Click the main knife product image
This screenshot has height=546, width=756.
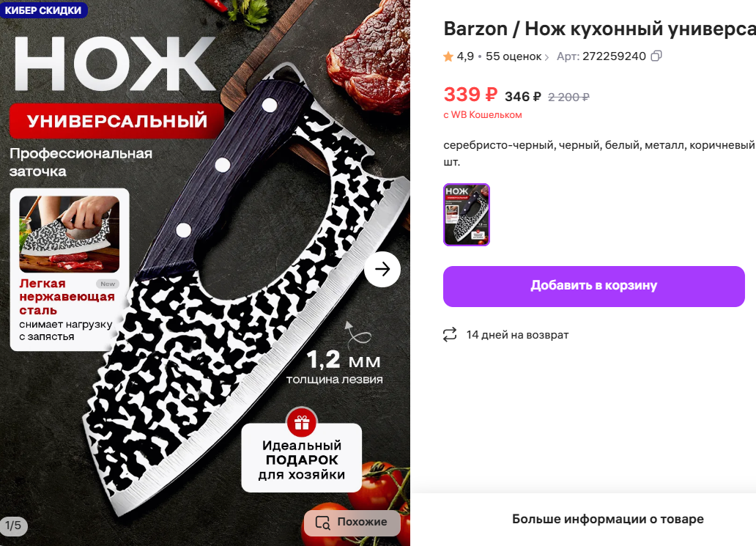pyautogui.click(x=205, y=273)
